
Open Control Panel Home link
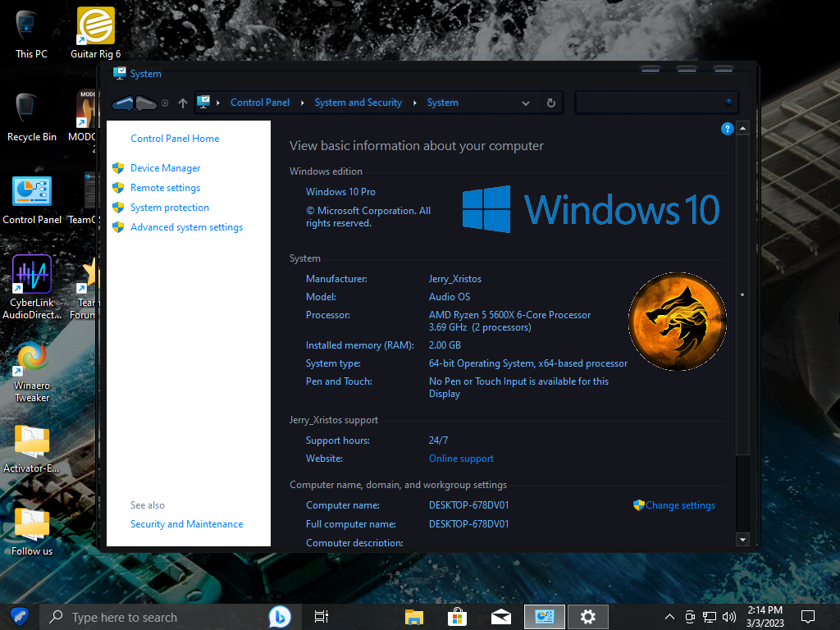pyautogui.click(x=175, y=138)
